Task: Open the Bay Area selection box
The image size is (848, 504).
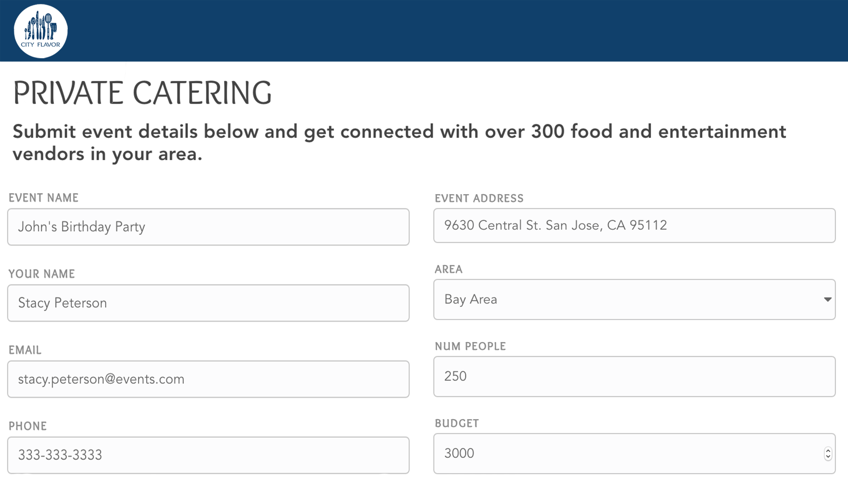Action: (x=634, y=300)
